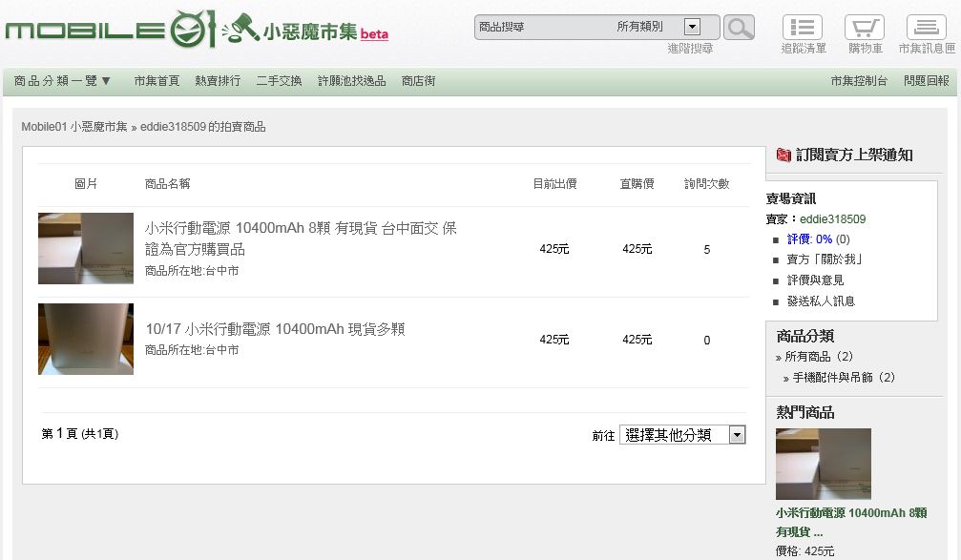Click seller name eddie318509 in sidebar
The height and width of the screenshot is (560, 961).
(832, 218)
